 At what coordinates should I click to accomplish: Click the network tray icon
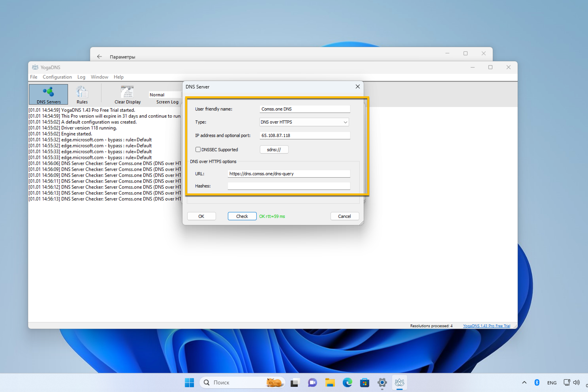(x=567, y=383)
